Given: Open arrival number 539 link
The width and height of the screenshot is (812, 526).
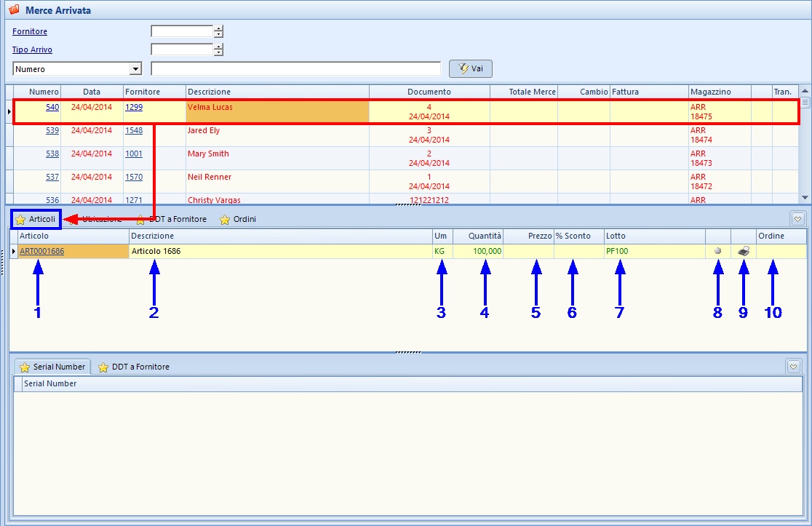Looking at the screenshot, I should coord(52,131).
